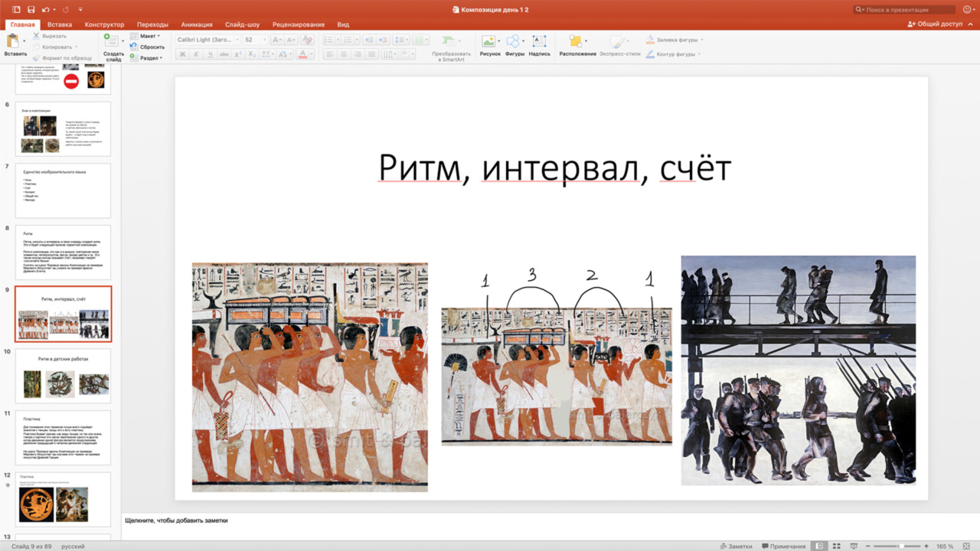Image resolution: width=980 pixels, height=551 pixels.
Task: Click the Review (Рецензирование) tab
Action: 299,24
